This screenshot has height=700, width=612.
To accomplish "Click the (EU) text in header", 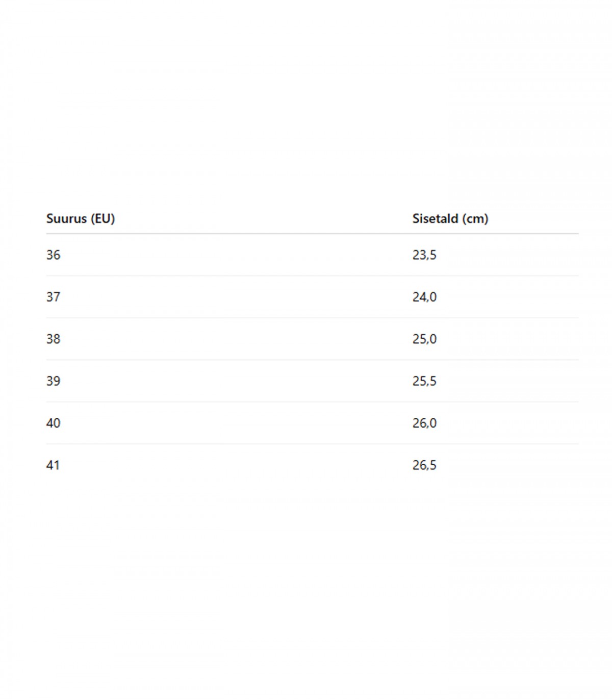I will [103, 219].
